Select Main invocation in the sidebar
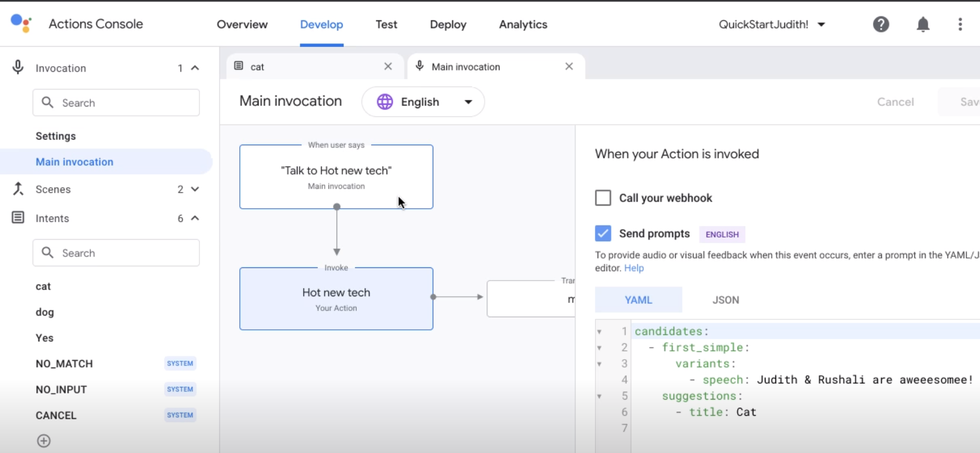Screen dimensions: 980x453 [x=106, y=161]
